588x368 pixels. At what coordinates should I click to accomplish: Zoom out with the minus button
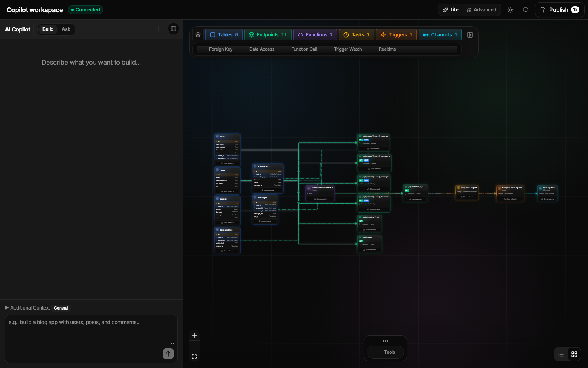[x=194, y=346]
